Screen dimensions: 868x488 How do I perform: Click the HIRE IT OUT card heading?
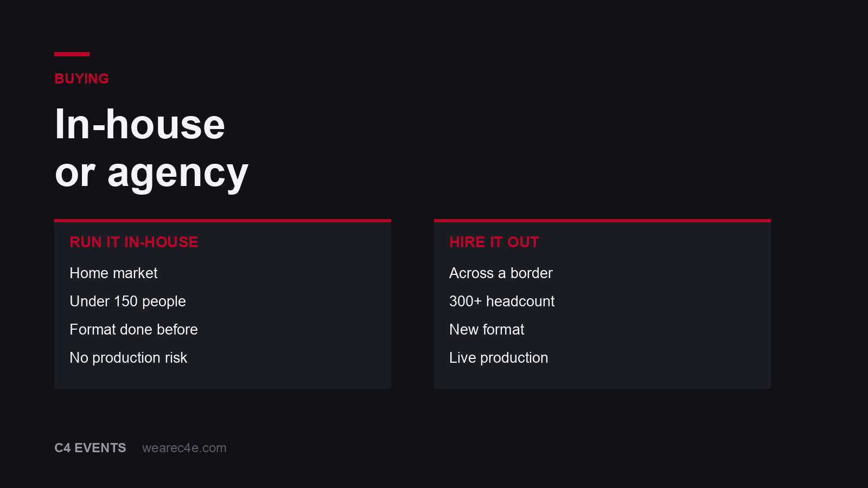tap(494, 242)
